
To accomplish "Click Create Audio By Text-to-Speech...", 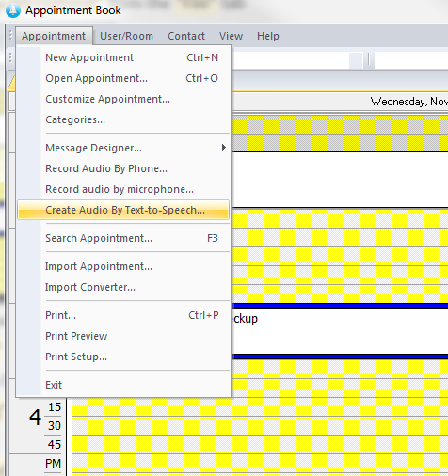I will (123, 210).
